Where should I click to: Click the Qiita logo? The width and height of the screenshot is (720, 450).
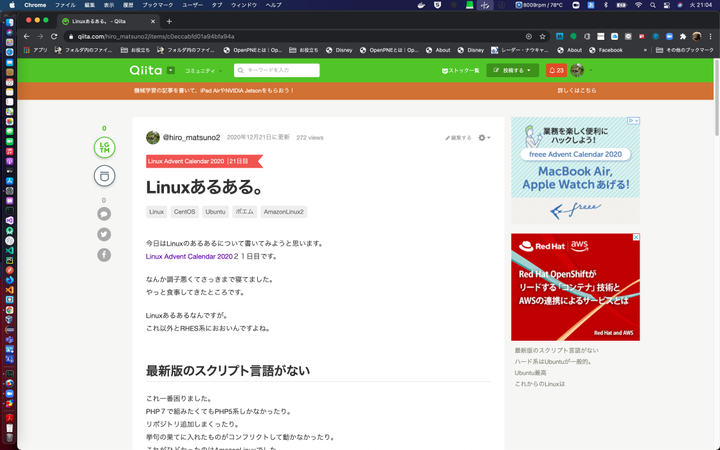tap(146, 70)
